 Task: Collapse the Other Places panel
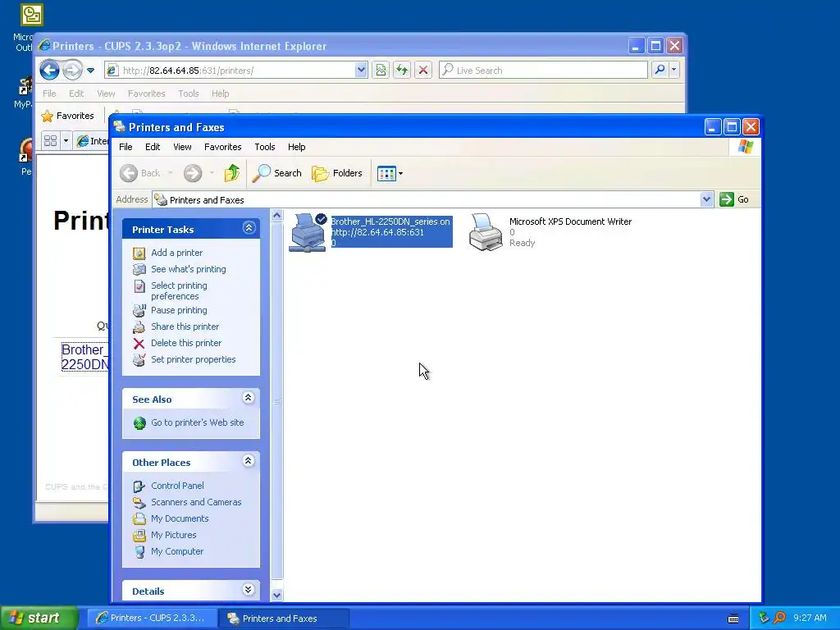[248, 461]
